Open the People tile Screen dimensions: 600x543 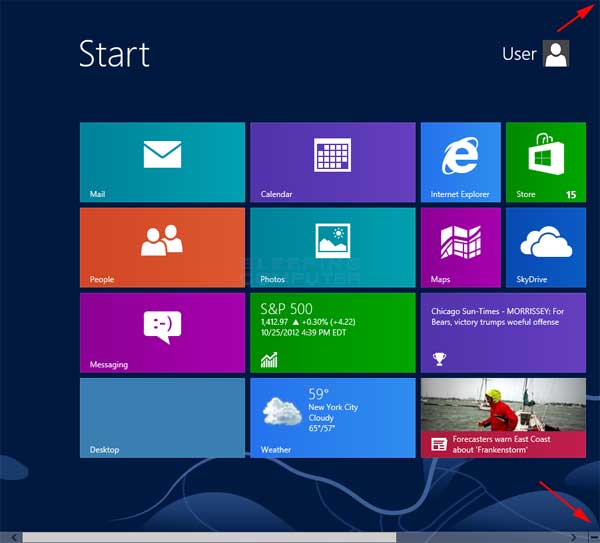[x=162, y=248]
